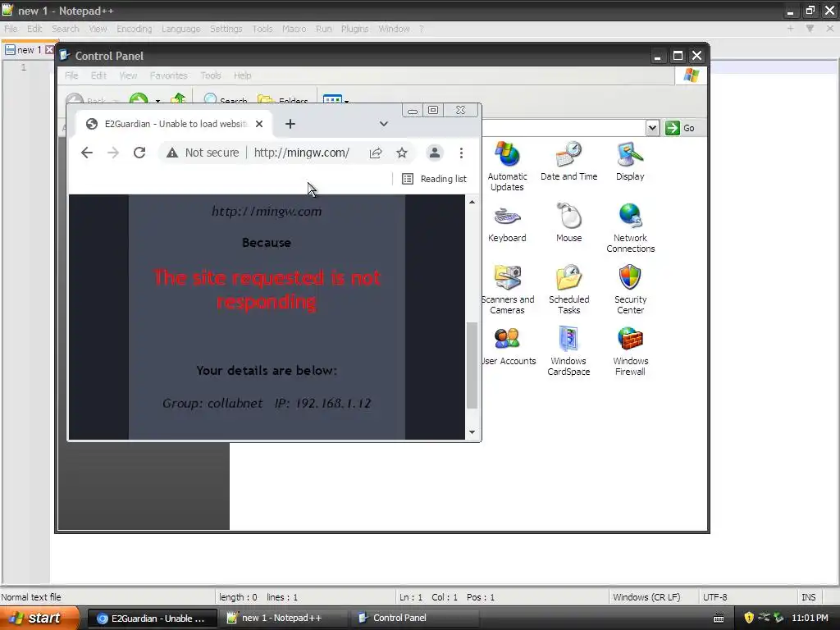The width and height of the screenshot is (840, 630).
Task: Open Scanners and Cameras icon
Action: pyautogui.click(x=507, y=290)
